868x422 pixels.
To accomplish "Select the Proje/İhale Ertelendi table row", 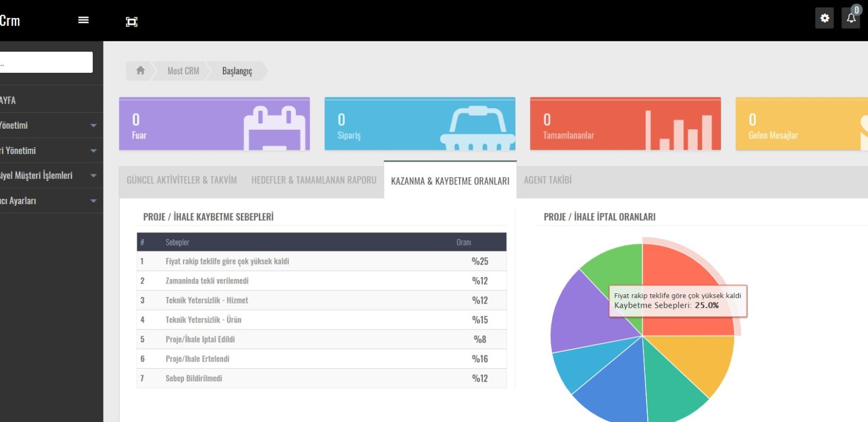I will (321, 359).
